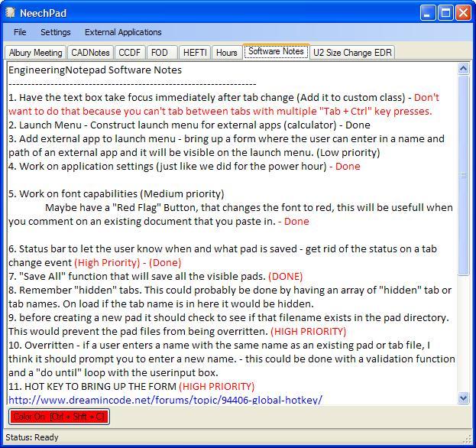The width and height of the screenshot is (476, 448).
Task: Switch to the Albury Meeting tab
Action: point(36,53)
